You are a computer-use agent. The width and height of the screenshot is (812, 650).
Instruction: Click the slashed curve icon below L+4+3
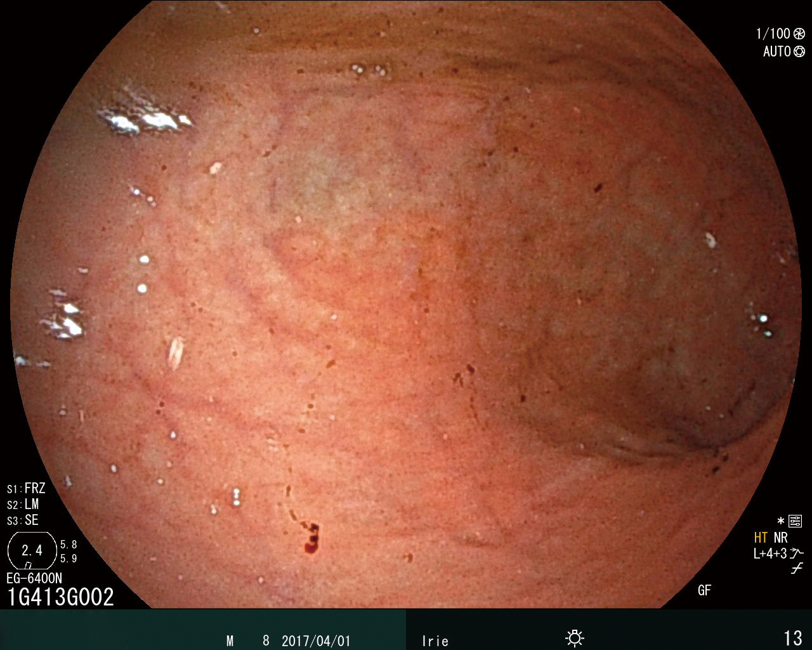tap(797, 569)
